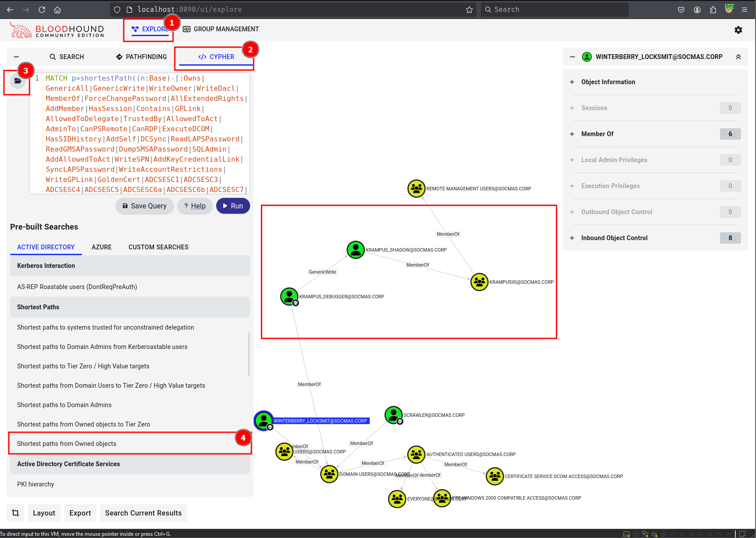
Task: Click the crop graph icon button
Action: (15, 513)
